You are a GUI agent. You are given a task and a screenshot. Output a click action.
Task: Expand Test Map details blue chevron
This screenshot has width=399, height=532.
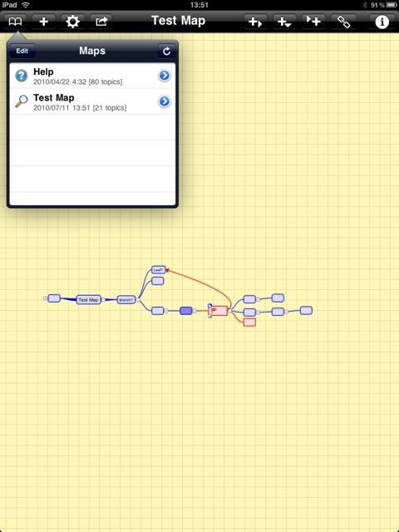(165, 101)
